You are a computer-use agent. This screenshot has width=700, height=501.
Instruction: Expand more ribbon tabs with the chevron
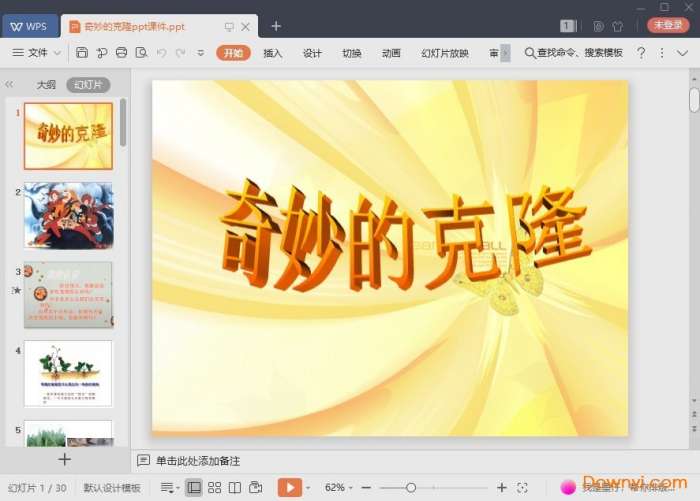pyautogui.click(x=505, y=53)
